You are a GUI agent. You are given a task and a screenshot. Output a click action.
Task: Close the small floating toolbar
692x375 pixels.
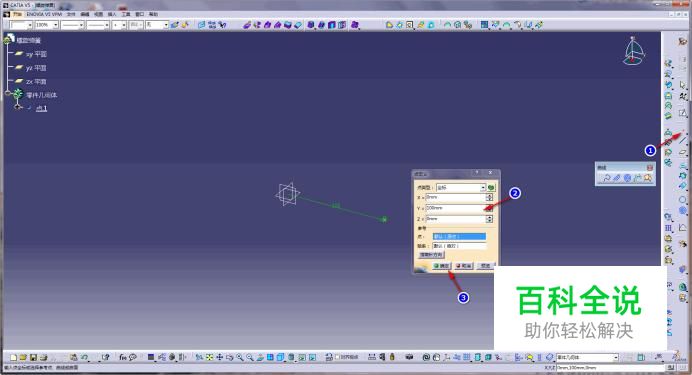coord(650,167)
